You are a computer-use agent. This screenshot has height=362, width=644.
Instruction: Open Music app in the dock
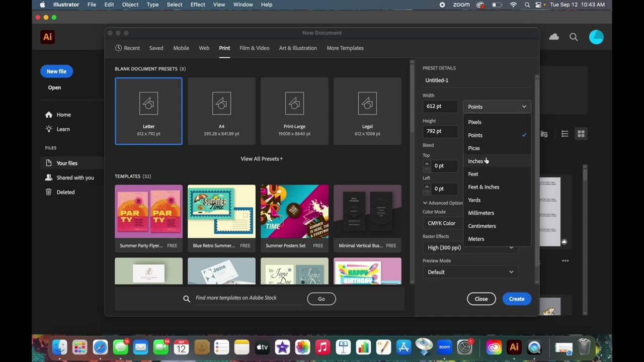pyautogui.click(x=323, y=347)
